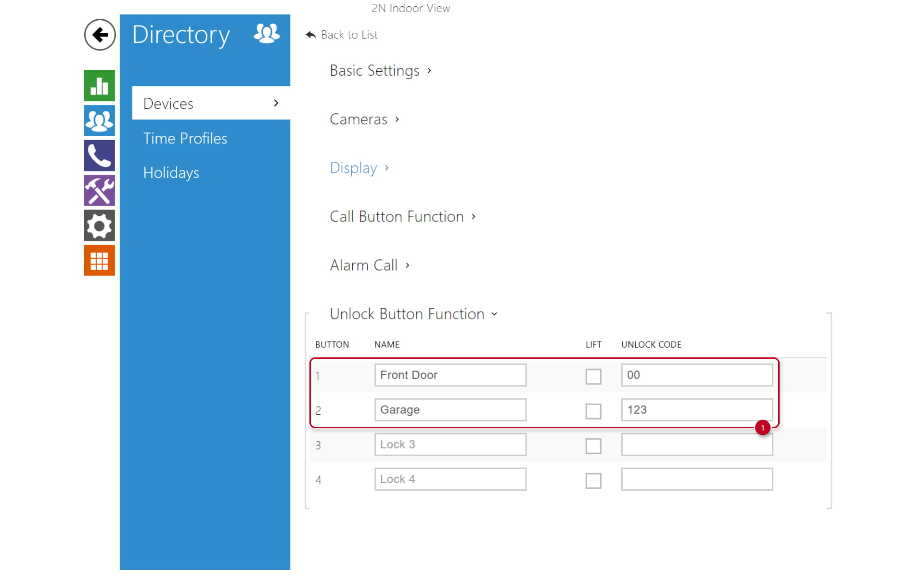
Task: Open the green Status chart icon
Action: (x=100, y=86)
